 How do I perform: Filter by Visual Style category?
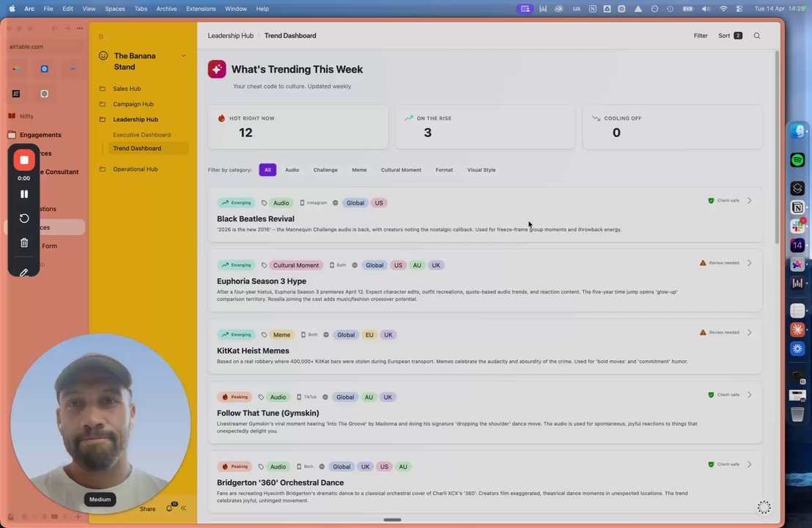coord(481,170)
